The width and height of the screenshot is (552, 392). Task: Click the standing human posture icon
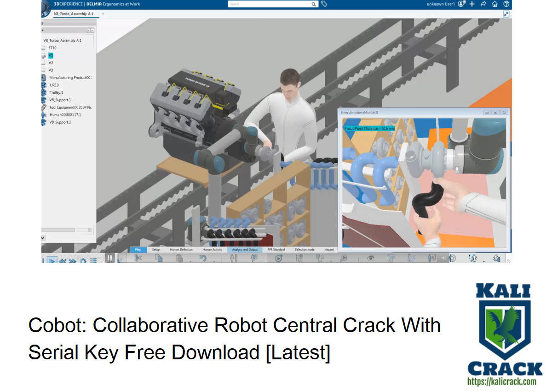(233, 258)
